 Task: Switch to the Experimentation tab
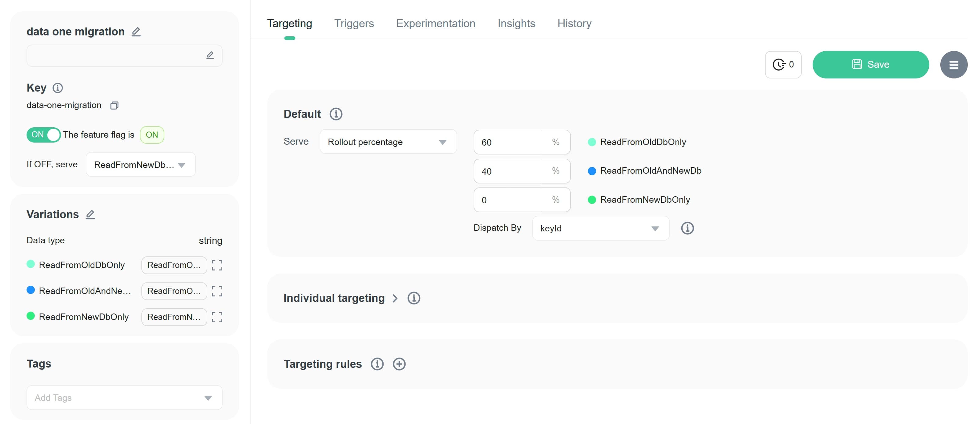pyautogui.click(x=435, y=24)
